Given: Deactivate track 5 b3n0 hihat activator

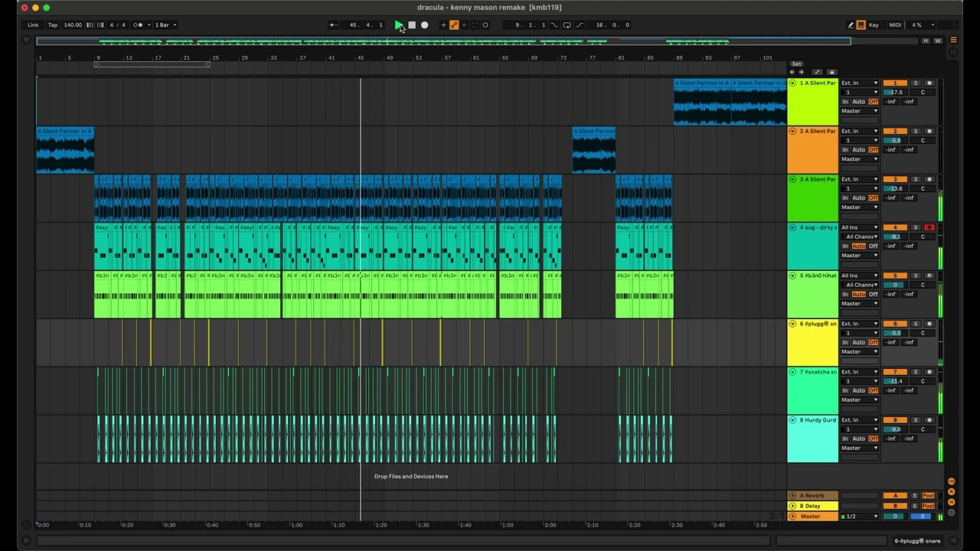Looking at the screenshot, I should click(895, 275).
